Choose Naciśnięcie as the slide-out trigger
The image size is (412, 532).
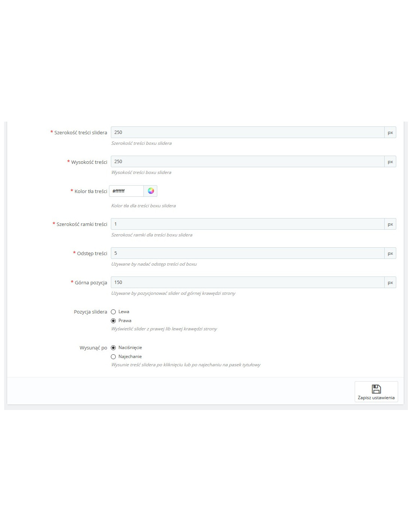[x=113, y=348]
